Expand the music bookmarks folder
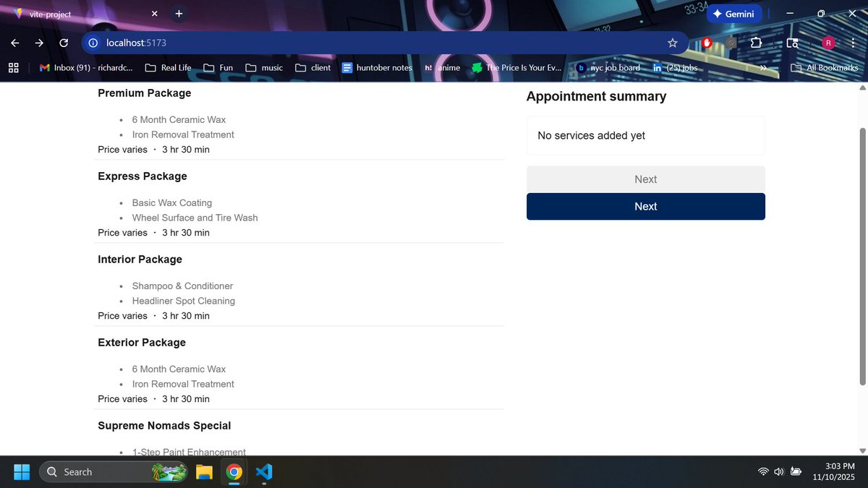 pyautogui.click(x=265, y=67)
